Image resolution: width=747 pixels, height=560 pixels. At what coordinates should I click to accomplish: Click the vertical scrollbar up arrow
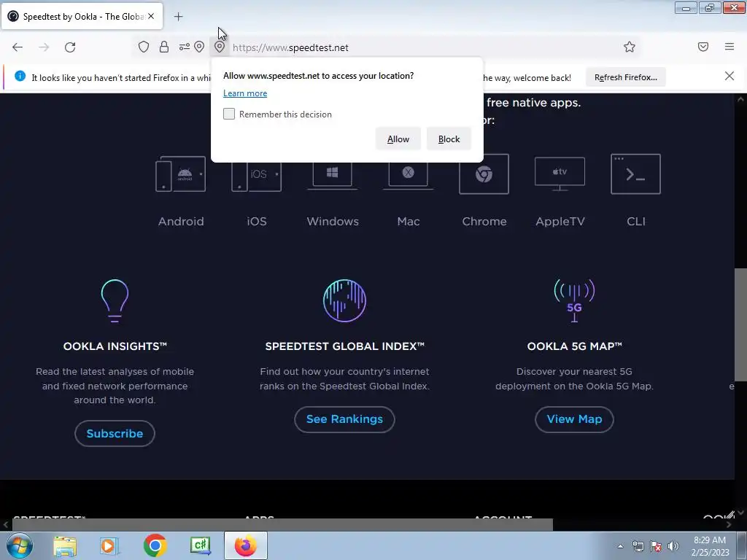pos(740,99)
